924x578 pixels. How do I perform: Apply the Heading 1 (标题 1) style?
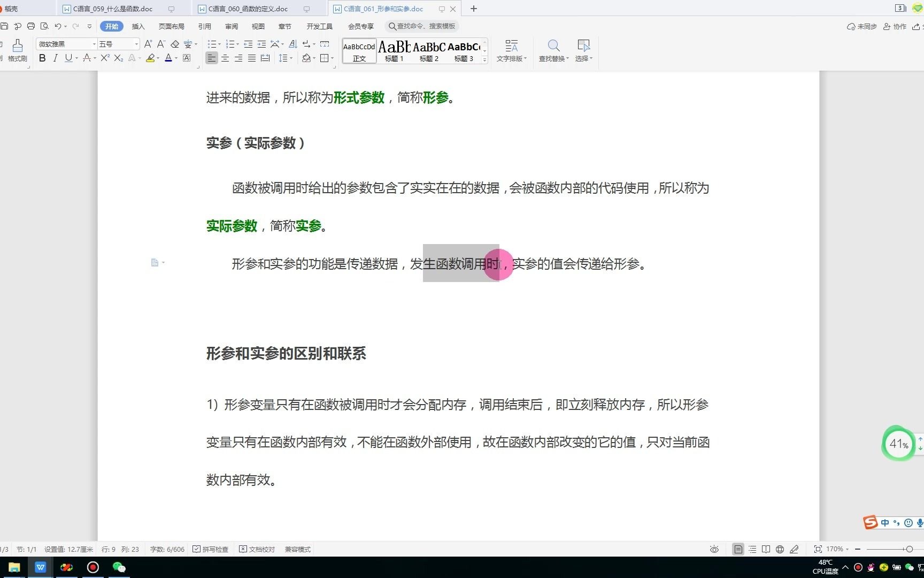(x=394, y=51)
